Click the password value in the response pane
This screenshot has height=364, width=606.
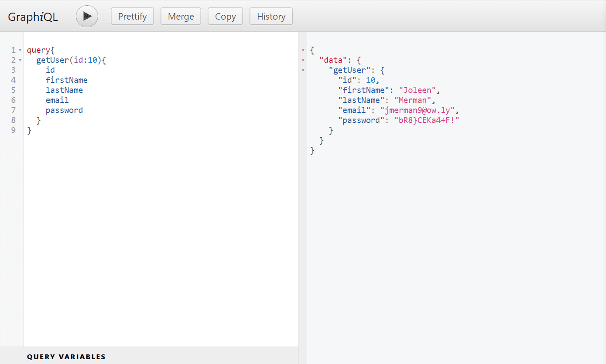click(x=426, y=120)
